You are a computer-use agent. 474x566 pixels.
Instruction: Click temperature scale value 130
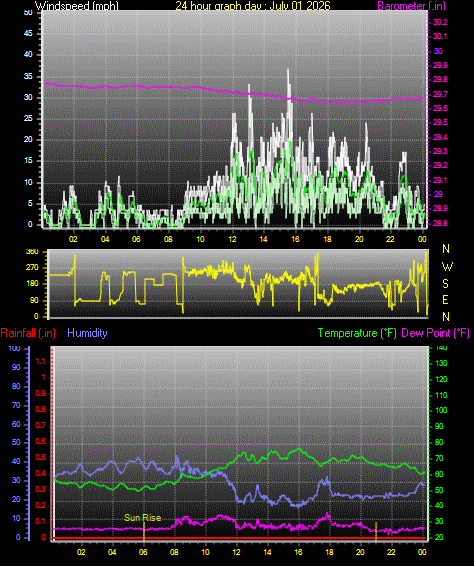point(441,363)
